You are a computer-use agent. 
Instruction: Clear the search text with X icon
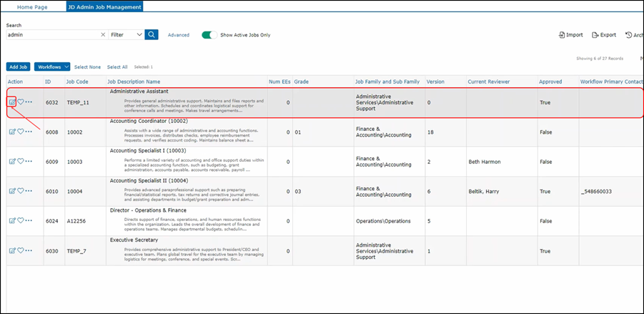(103, 34)
